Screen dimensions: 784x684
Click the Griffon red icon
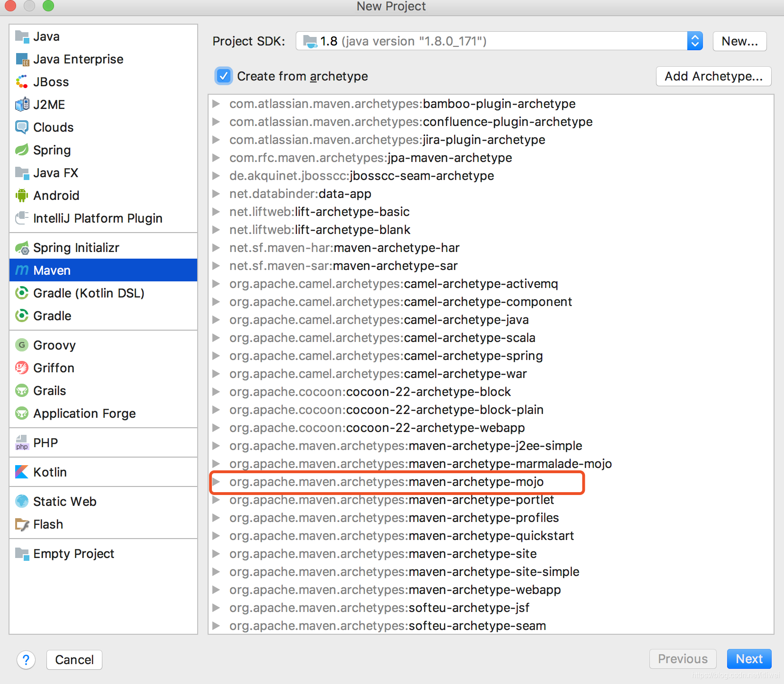22,368
